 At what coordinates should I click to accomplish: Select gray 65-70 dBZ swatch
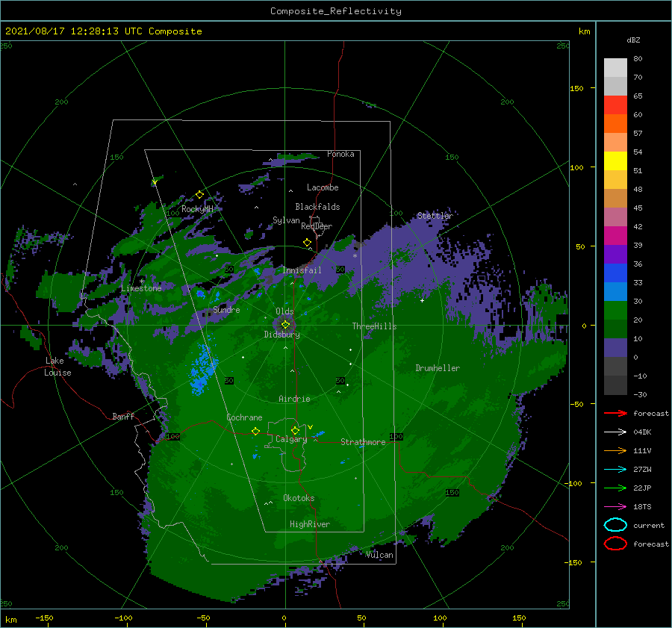click(615, 86)
